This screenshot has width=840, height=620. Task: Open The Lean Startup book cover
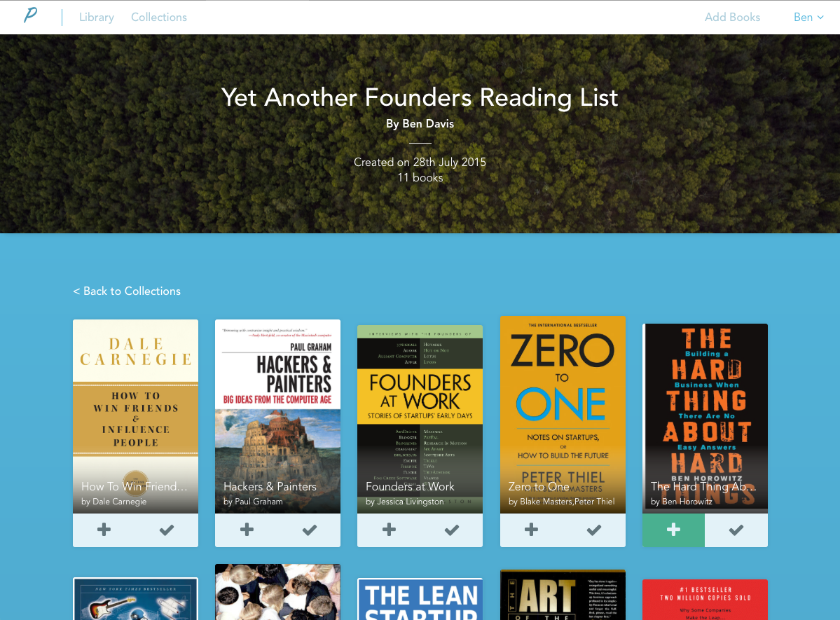(420, 598)
